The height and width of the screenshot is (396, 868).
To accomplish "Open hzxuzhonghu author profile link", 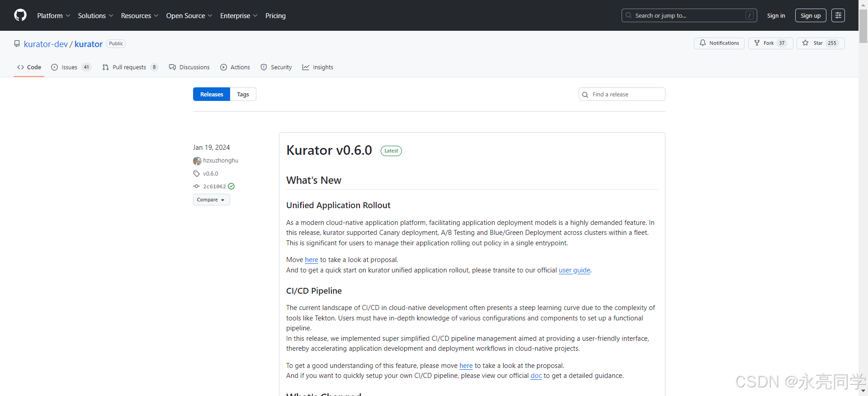I will [221, 160].
